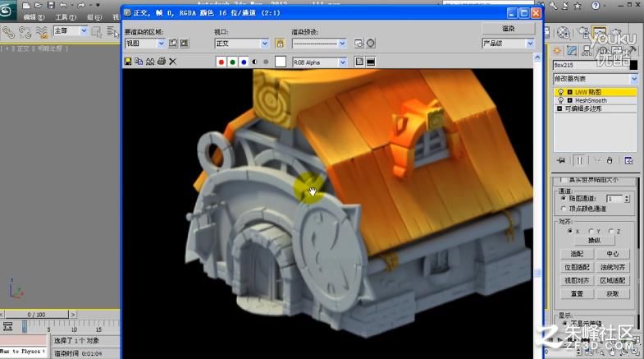Open the Help question mark icon

tap(595, 6)
